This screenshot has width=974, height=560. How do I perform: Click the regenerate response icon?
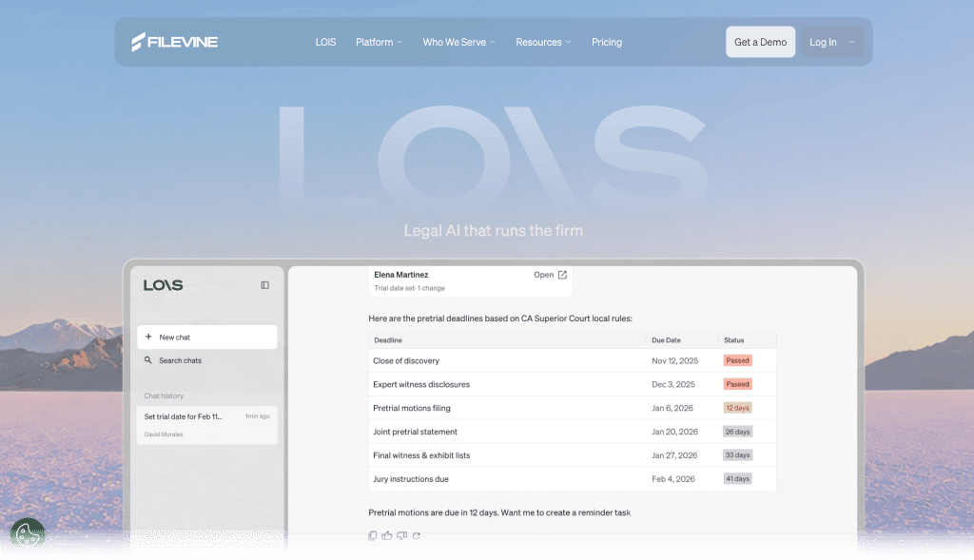pos(417,535)
